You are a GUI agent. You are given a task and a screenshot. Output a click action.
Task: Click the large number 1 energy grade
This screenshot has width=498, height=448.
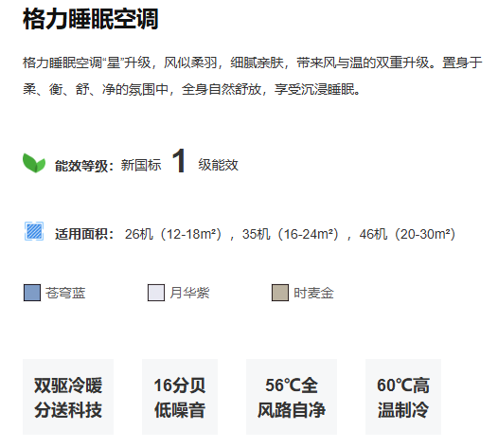179,161
